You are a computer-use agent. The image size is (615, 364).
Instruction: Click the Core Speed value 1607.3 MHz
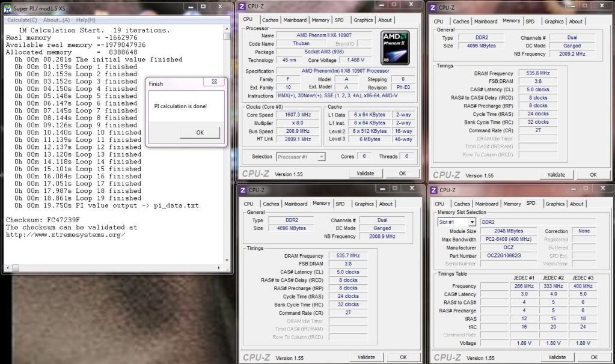298,115
